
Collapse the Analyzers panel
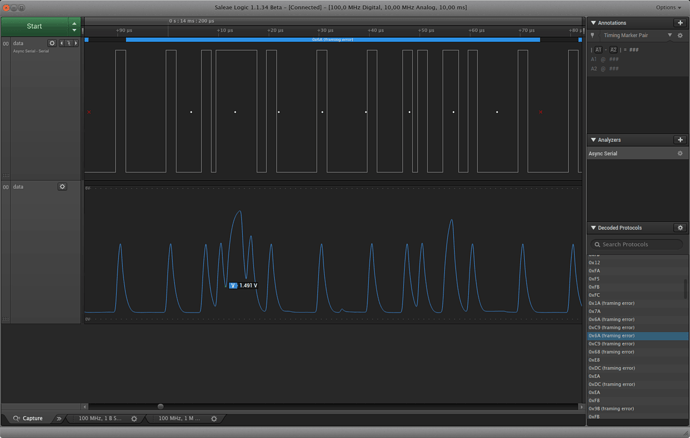pos(593,140)
